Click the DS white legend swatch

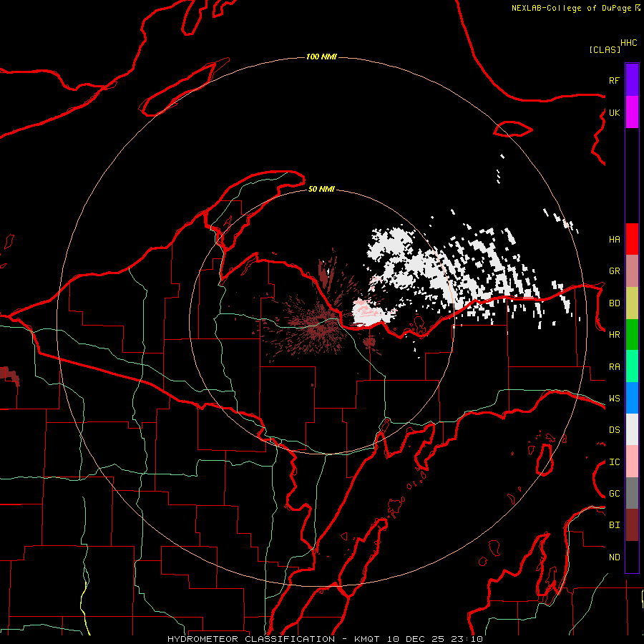pos(632,429)
